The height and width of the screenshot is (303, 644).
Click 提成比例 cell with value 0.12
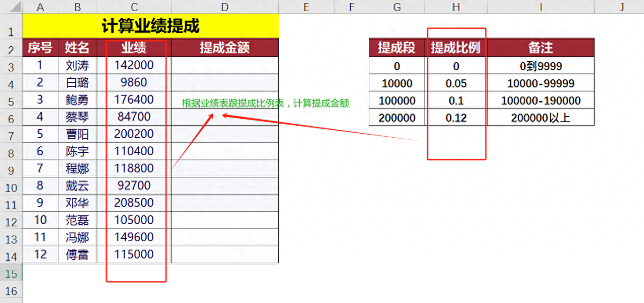[456, 118]
